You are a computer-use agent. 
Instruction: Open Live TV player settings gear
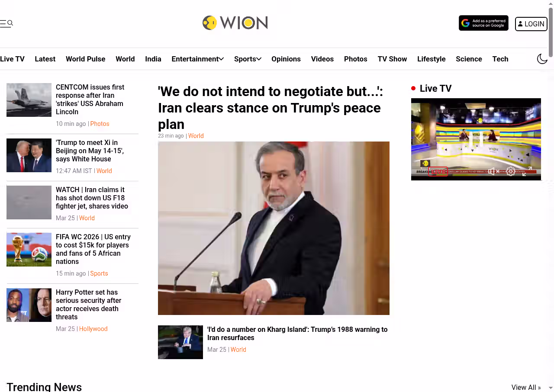[511, 171]
